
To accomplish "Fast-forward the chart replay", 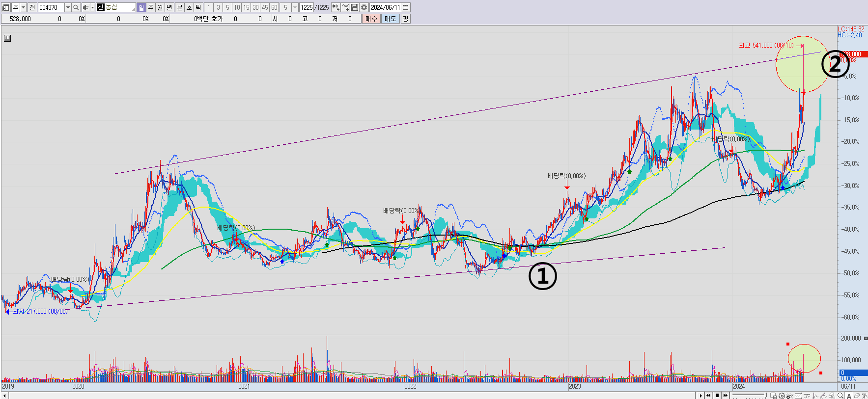I will click(726, 395).
